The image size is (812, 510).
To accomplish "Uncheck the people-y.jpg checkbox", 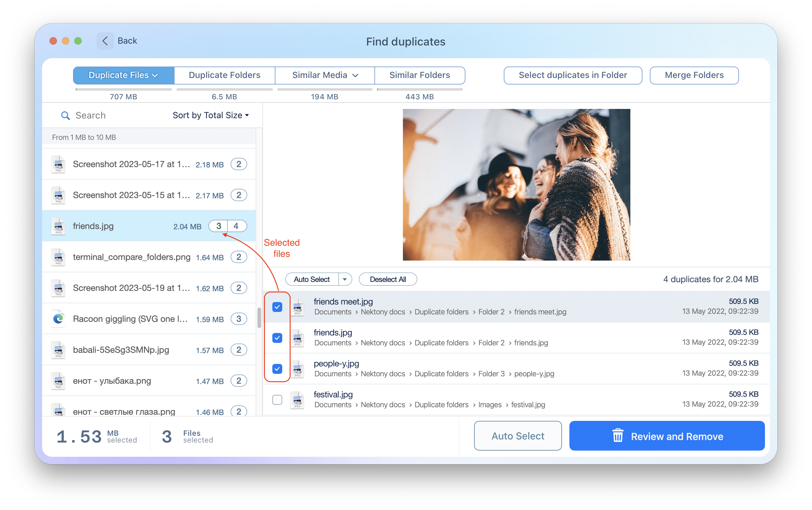I will 277,369.
